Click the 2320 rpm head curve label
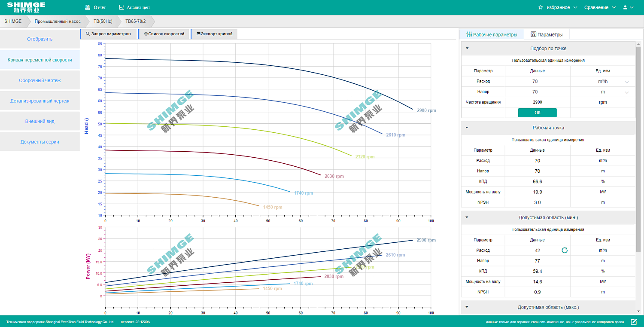The height and width of the screenshot is (327, 644). tap(365, 157)
